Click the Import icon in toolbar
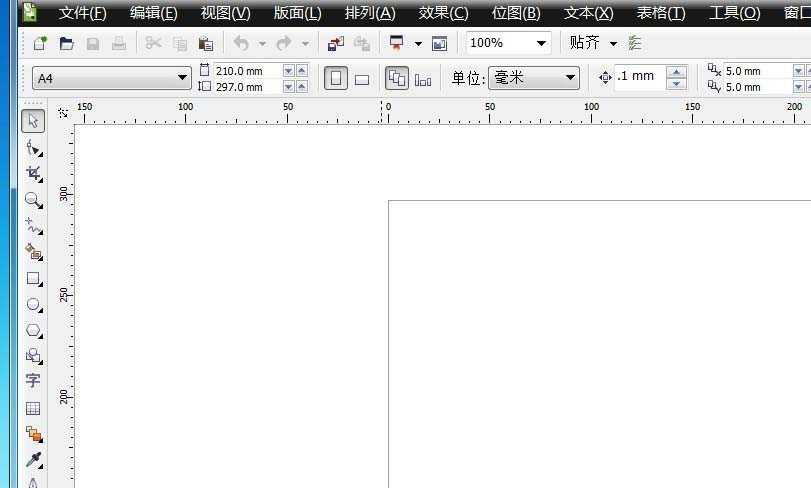 click(x=335, y=44)
